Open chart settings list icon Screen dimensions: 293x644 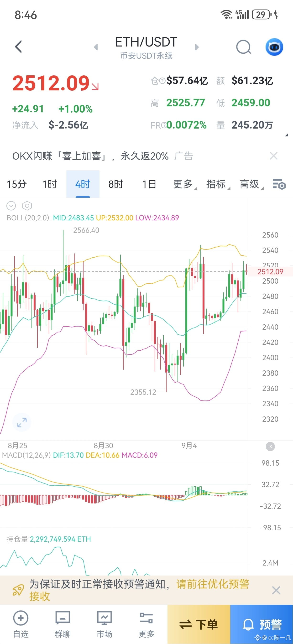[279, 185]
